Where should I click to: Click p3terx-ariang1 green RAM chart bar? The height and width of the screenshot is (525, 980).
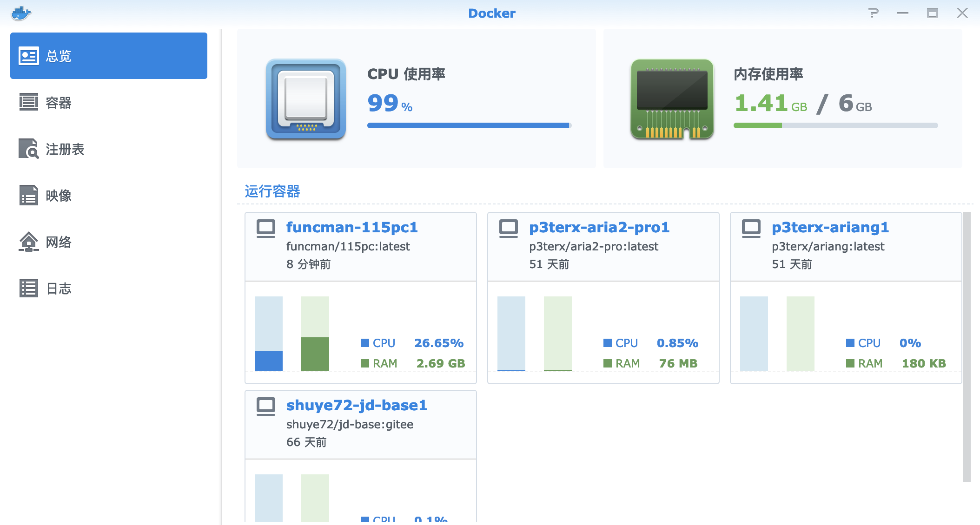[801, 334]
